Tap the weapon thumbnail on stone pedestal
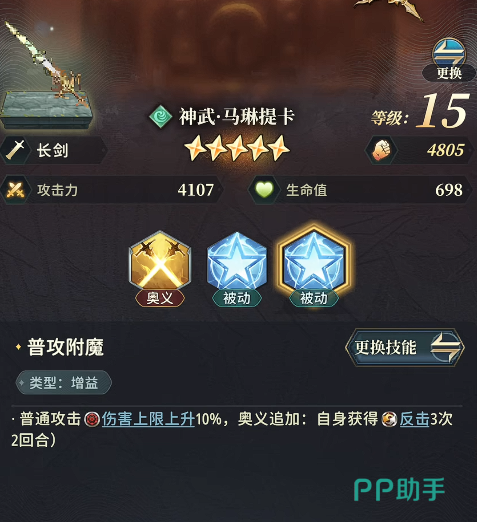Screen dimensions: 477x522 click(47, 77)
